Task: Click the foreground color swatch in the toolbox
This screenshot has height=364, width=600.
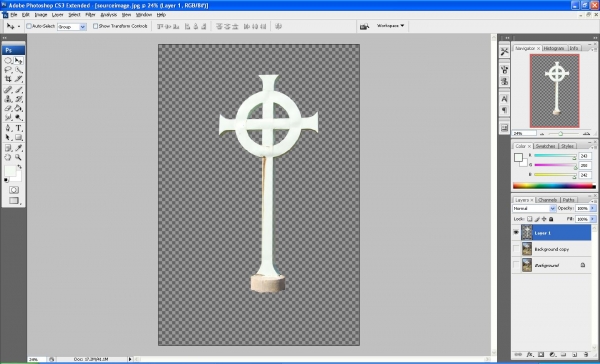Action: coord(10,171)
